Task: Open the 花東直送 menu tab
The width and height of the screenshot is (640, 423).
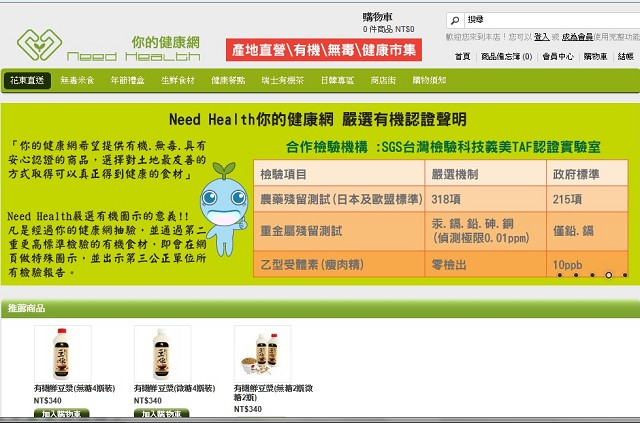Action: [x=27, y=80]
